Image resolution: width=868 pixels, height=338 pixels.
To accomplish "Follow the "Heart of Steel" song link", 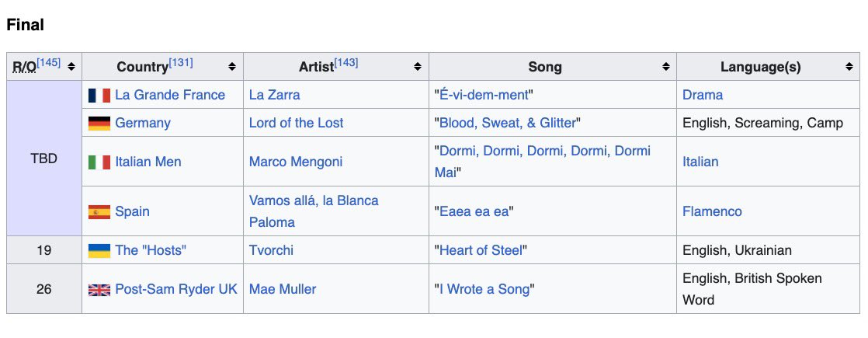I will point(481,250).
